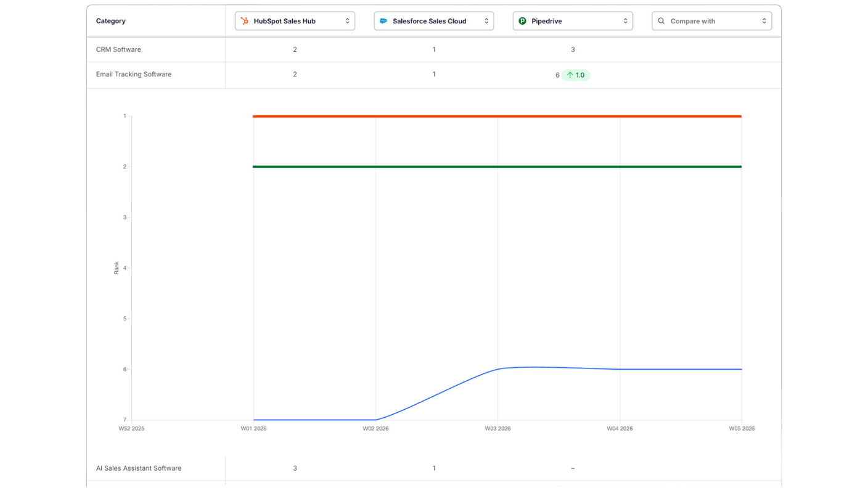Click HubSpot's rank 3 in AI Sales Assistant
The height and width of the screenshot is (488, 868).
coord(295,468)
